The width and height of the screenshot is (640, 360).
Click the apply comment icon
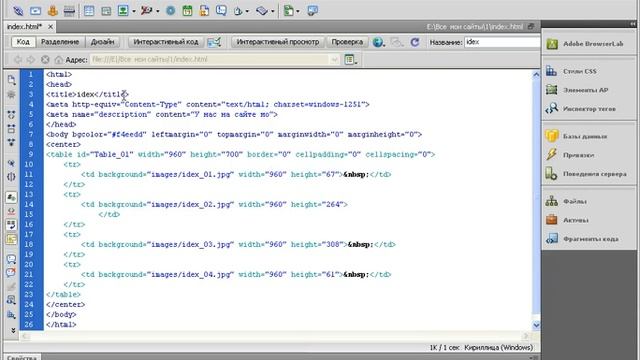(x=11, y=259)
